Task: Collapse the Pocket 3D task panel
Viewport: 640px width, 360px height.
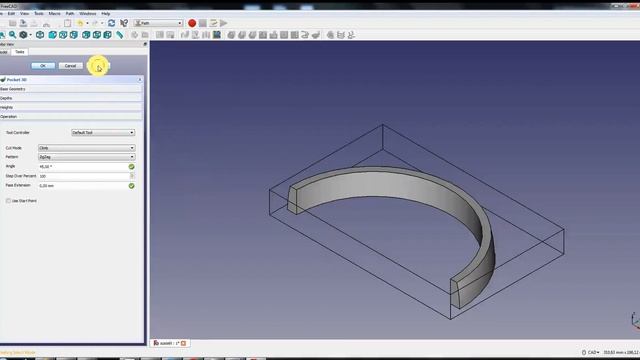Action: (140, 80)
